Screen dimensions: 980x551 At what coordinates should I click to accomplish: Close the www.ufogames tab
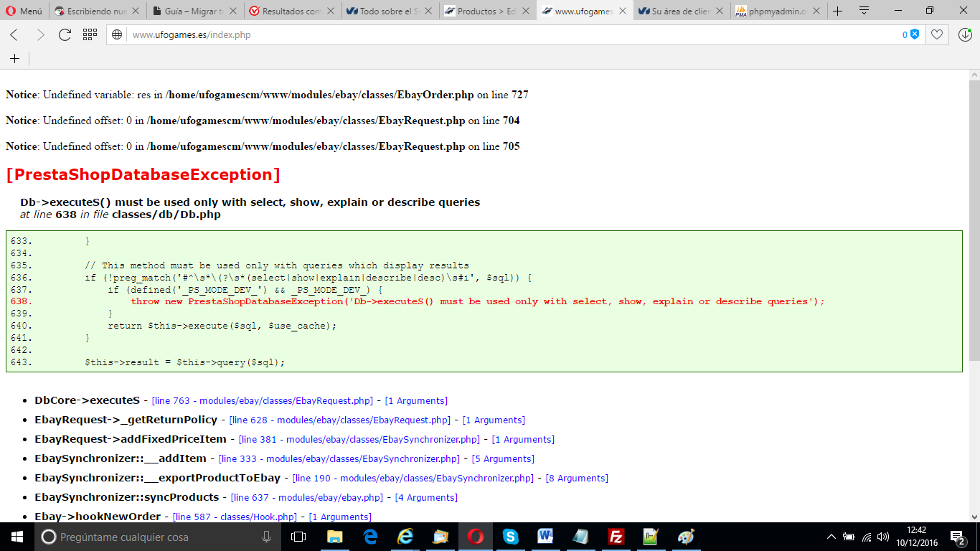tap(622, 11)
